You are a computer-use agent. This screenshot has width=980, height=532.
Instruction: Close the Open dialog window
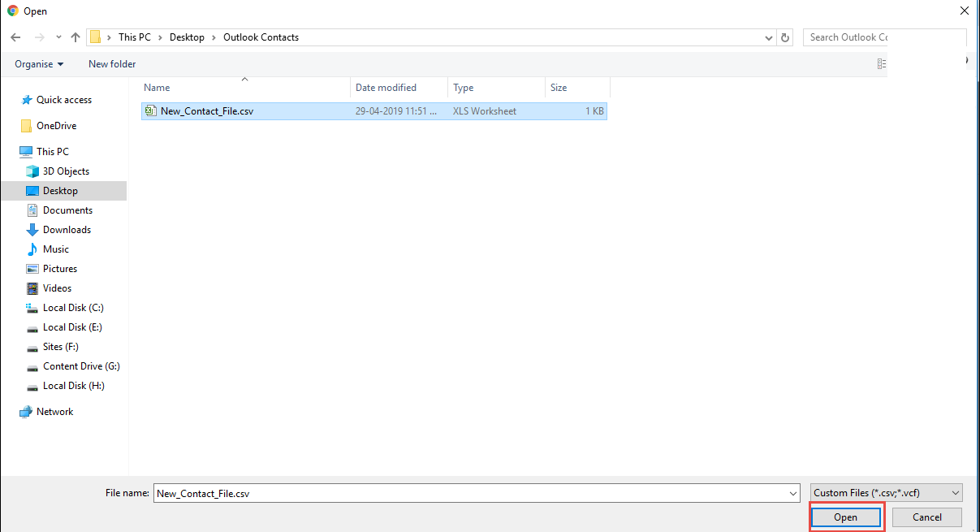964,11
